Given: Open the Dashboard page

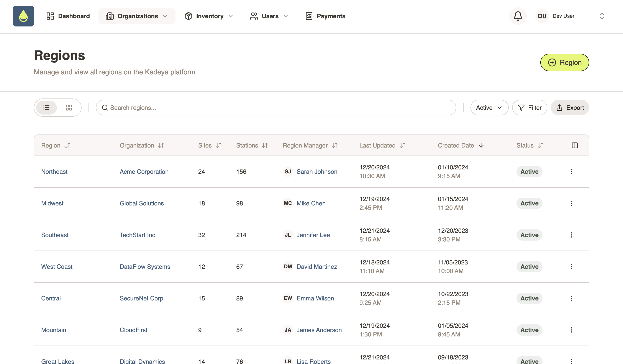Looking at the screenshot, I should point(68,16).
